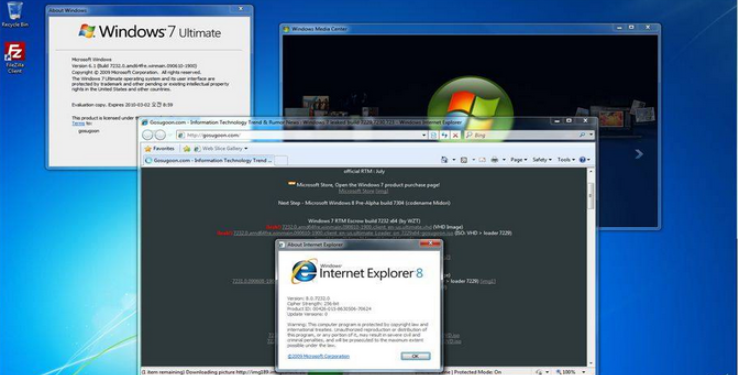
Task: Click the Terms link in About Windows
Action: coord(78,123)
